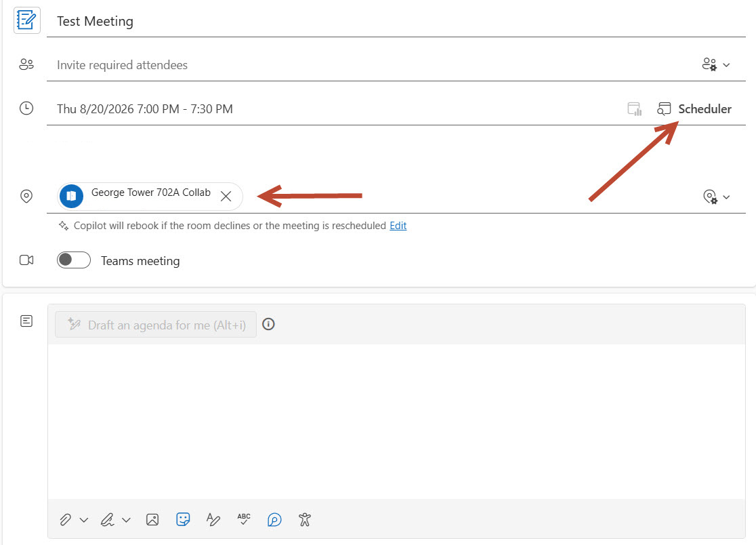Click the location pin icon

pos(26,197)
